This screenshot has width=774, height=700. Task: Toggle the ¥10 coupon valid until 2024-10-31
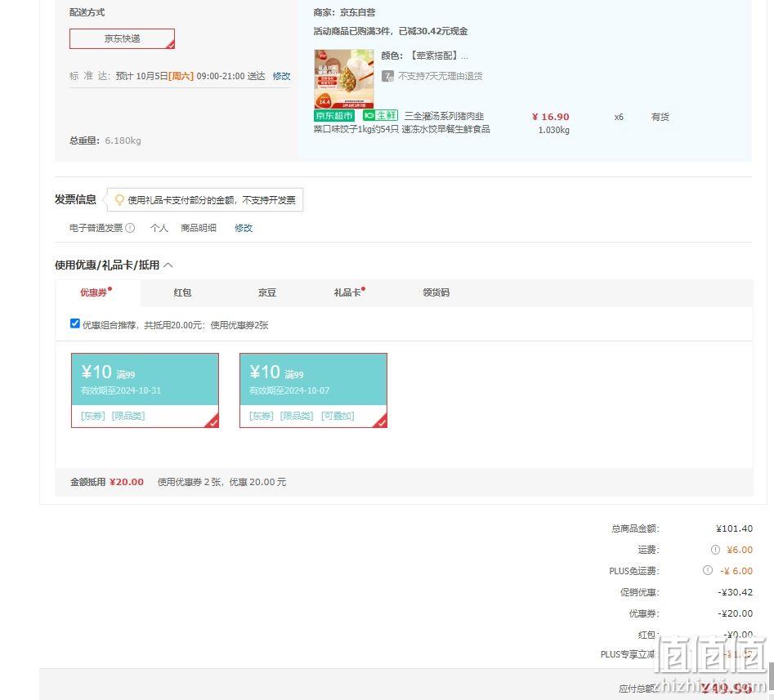point(145,390)
